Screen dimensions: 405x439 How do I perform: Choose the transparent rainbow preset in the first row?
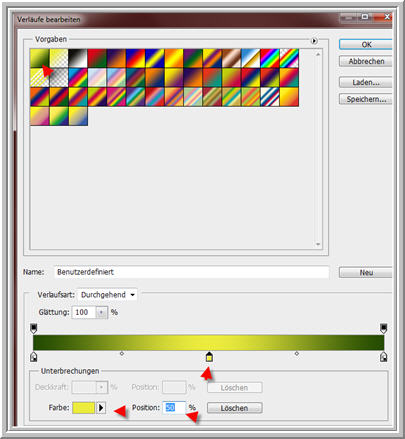(289, 58)
